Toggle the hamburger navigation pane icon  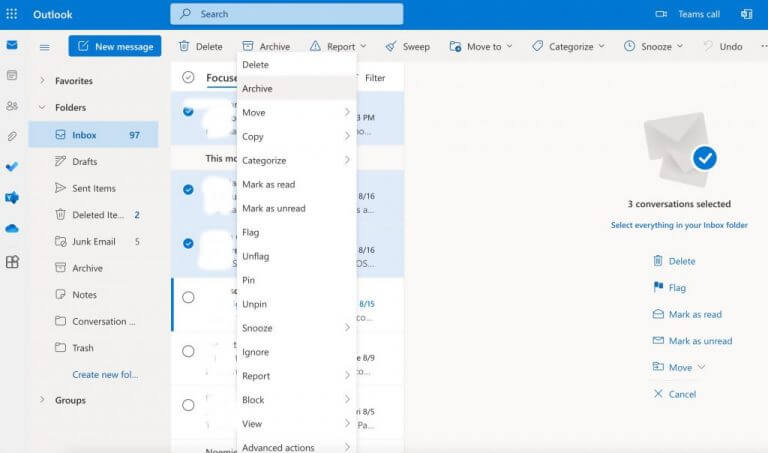click(45, 47)
